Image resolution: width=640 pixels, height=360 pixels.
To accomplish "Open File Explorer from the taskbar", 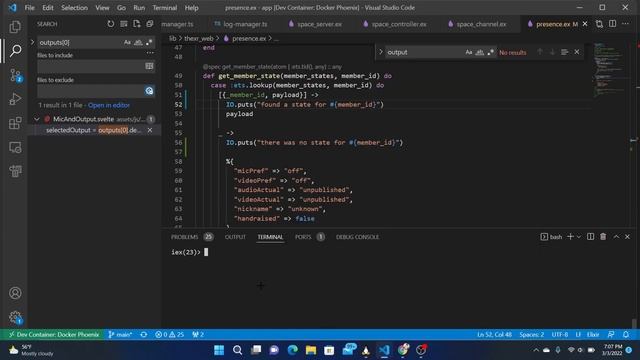I will [311, 350].
